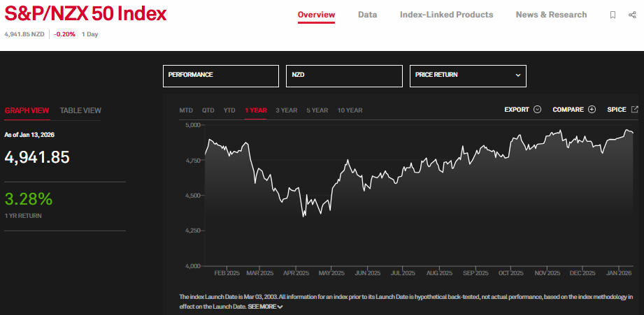The image size is (644, 315).
Task: Click the FEB 2025 axis label
Action: click(227, 273)
